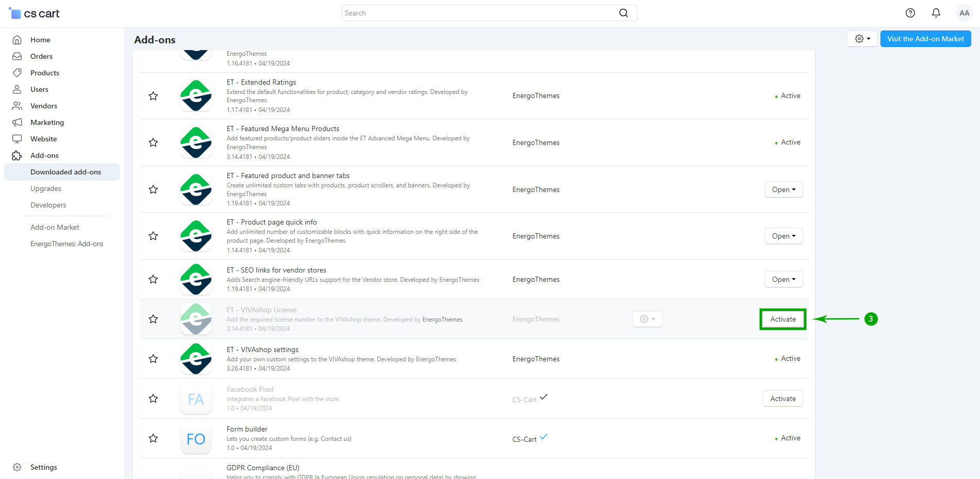Screen dimensions: 980x479
Task: Click the Form builder FO icon
Action: pos(196,439)
